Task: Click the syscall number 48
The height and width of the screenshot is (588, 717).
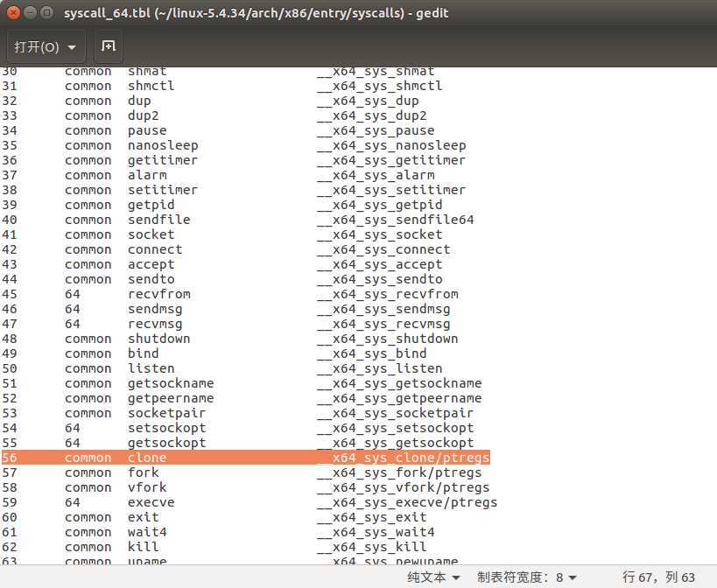Action: coord(9,339)
